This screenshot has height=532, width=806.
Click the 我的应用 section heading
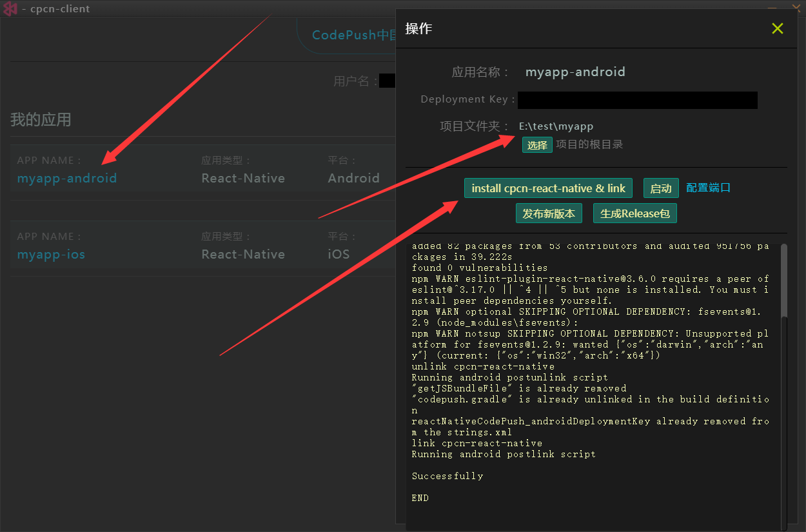coord(41,120)
